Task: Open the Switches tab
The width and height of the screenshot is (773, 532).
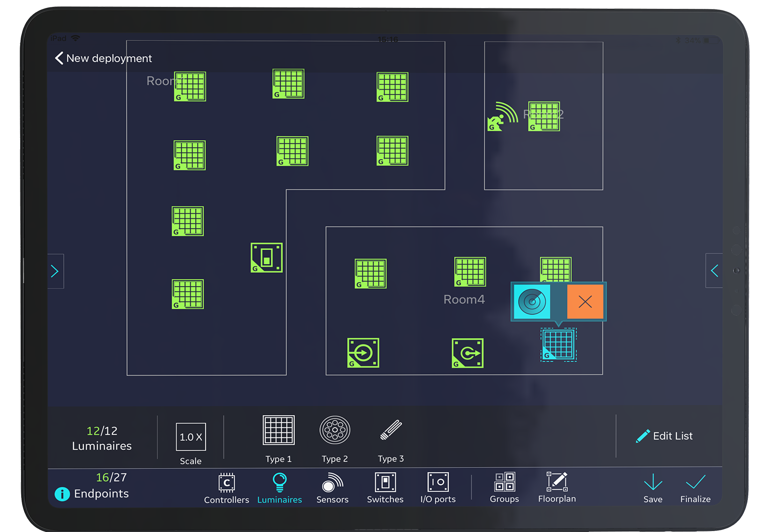Action: [385, 488]
